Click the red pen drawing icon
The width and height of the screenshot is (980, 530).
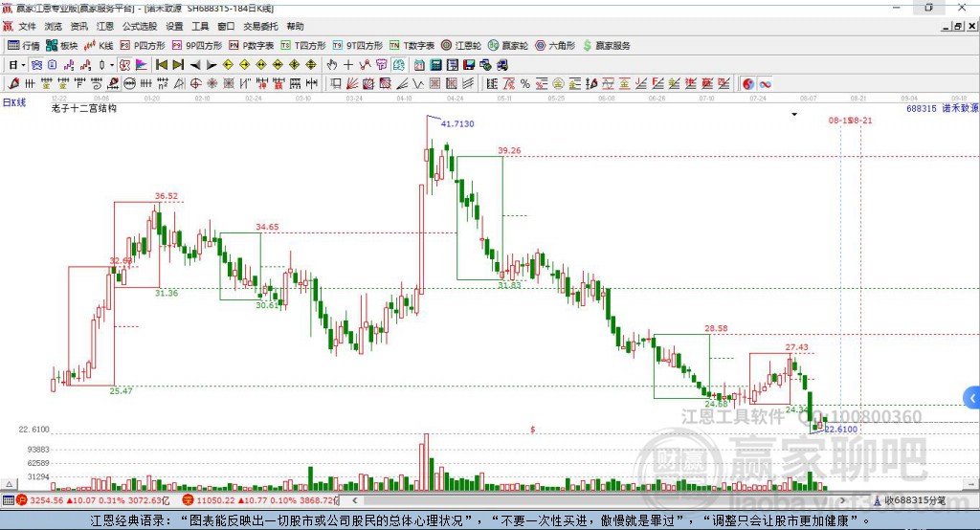click(13, 84)
